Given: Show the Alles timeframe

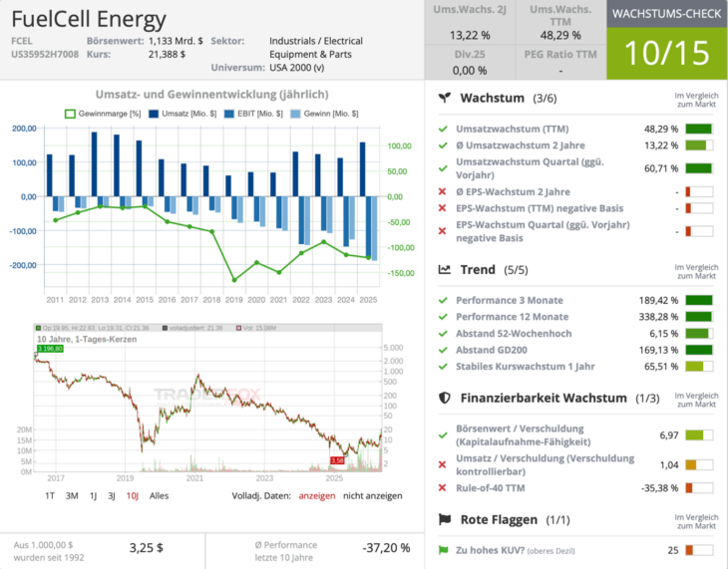Looking at the screenshot, I should (159, 495).
